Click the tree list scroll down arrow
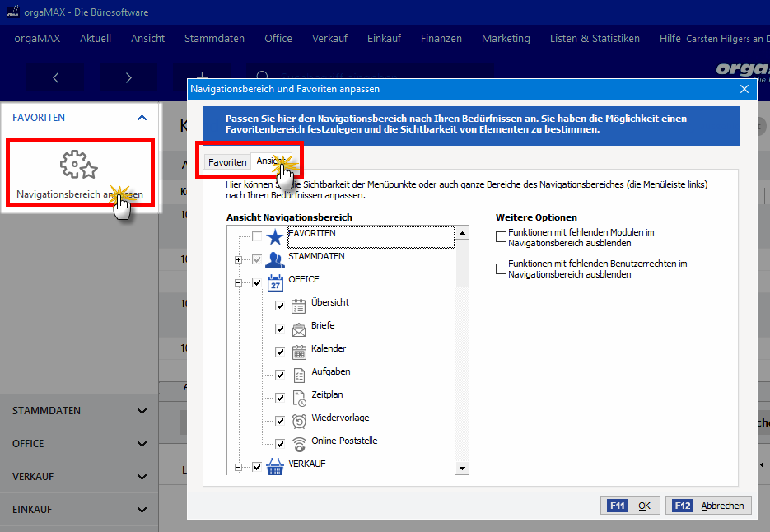770x532 pixels. click(x=462, y=469)
